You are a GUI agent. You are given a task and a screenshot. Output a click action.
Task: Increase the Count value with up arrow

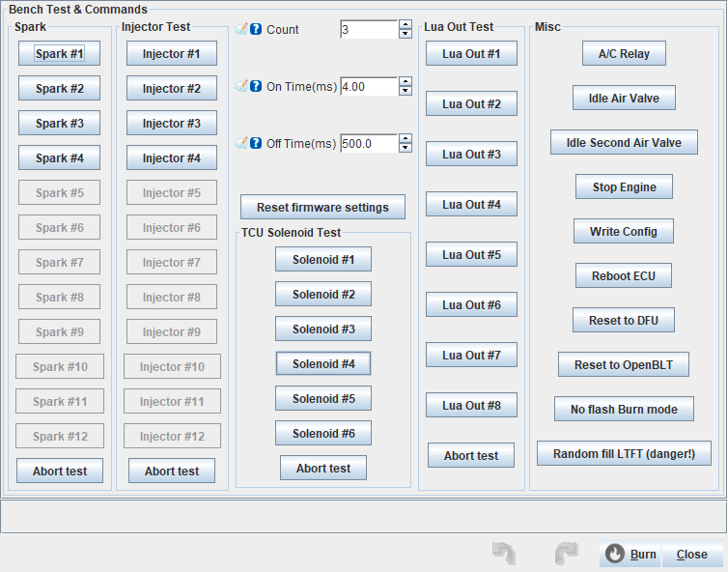click(x=406, y=24)
